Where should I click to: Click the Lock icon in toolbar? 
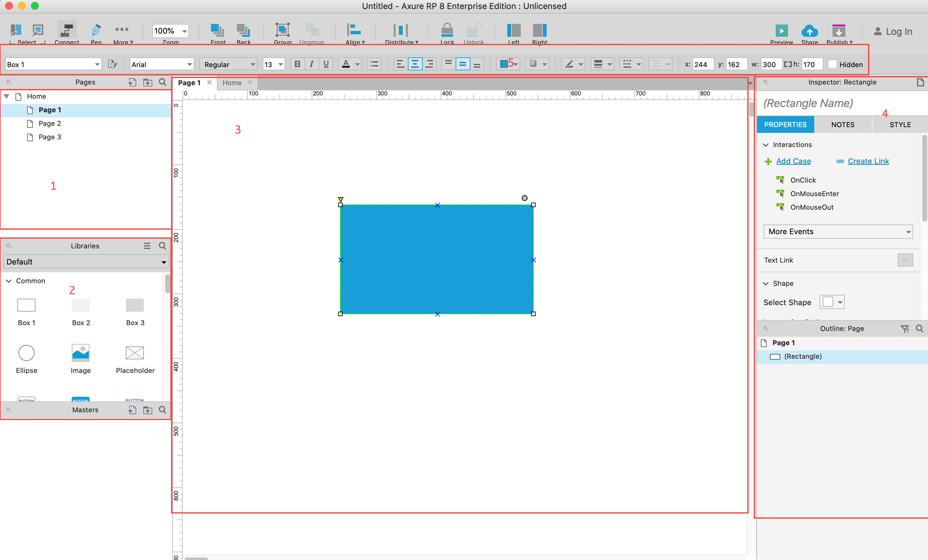447,30
